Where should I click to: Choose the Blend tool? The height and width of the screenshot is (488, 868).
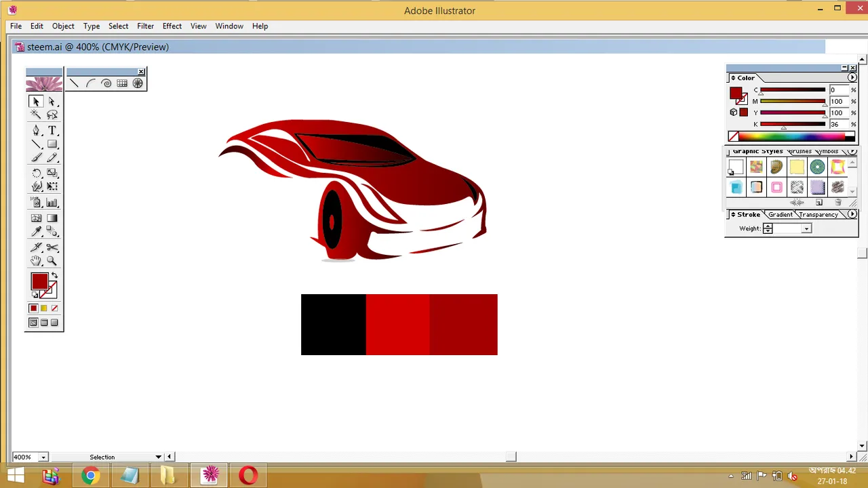coord(52,232)
